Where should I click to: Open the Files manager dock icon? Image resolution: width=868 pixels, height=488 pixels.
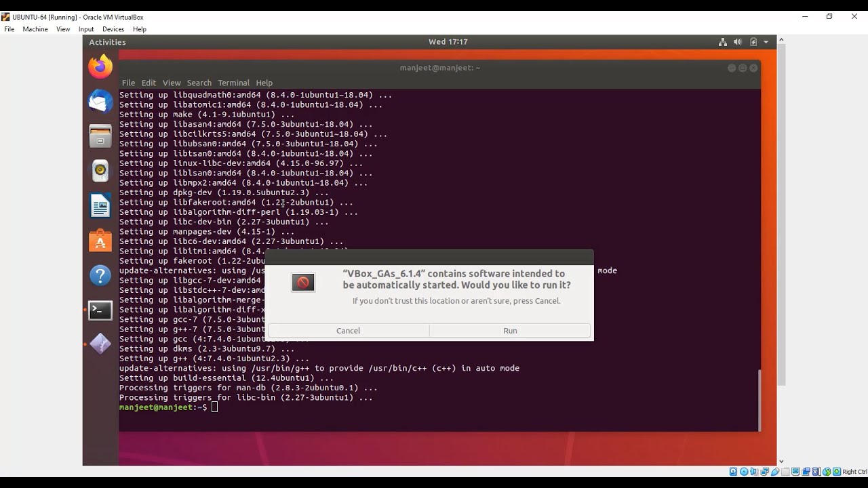[100, 136]
